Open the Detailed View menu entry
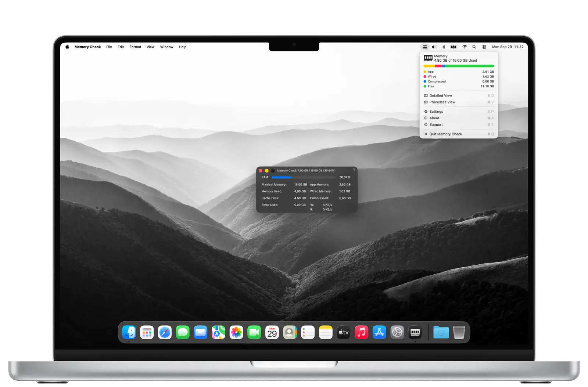This screenshot has height=387, width=588. coord(441,95)
